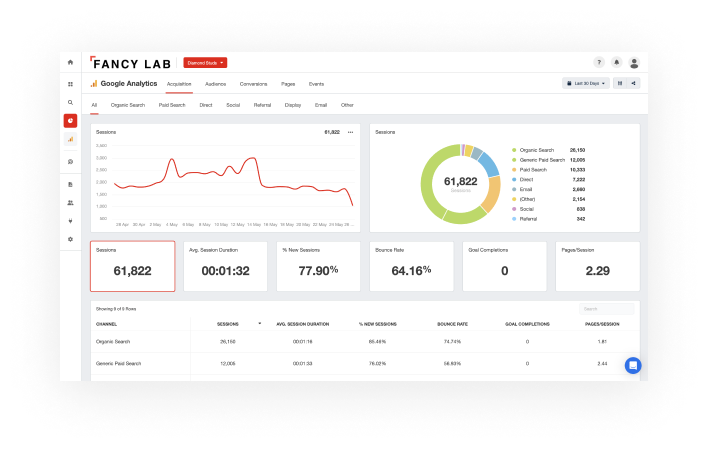The height and width of the screenshot is (449, 708).
Task: Click Generic Paid Search table row
Action: [x=365, y=364]
